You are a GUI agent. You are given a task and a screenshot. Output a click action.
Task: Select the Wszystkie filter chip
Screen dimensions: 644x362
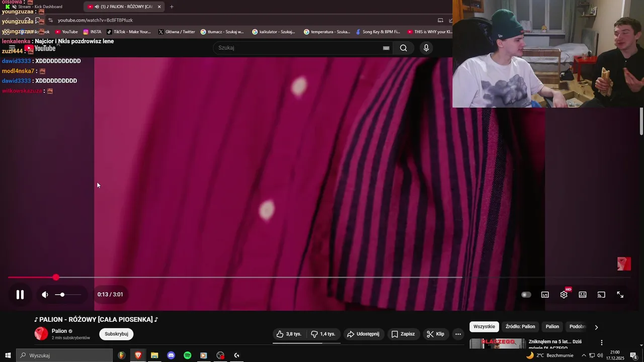tap(484, 327)
